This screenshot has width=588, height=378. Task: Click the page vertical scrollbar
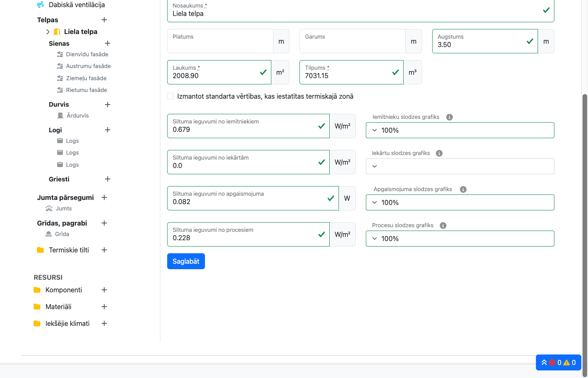tap(585, 210)
